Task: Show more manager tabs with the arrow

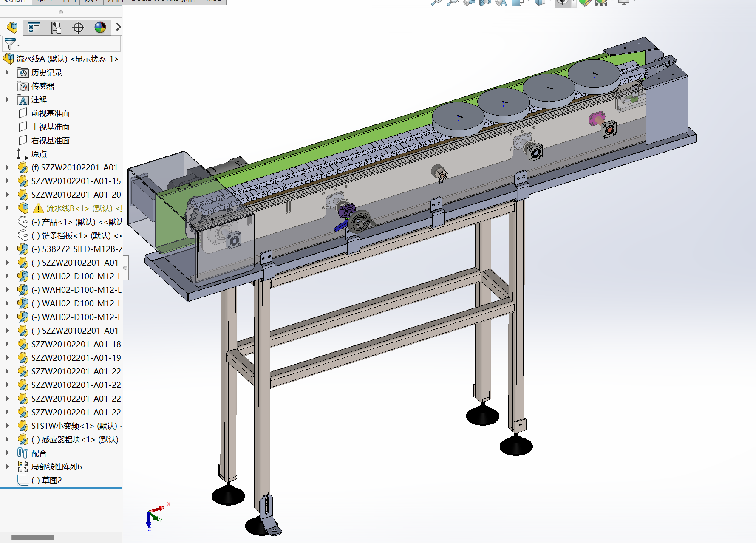Action: (x=119, y=27)
